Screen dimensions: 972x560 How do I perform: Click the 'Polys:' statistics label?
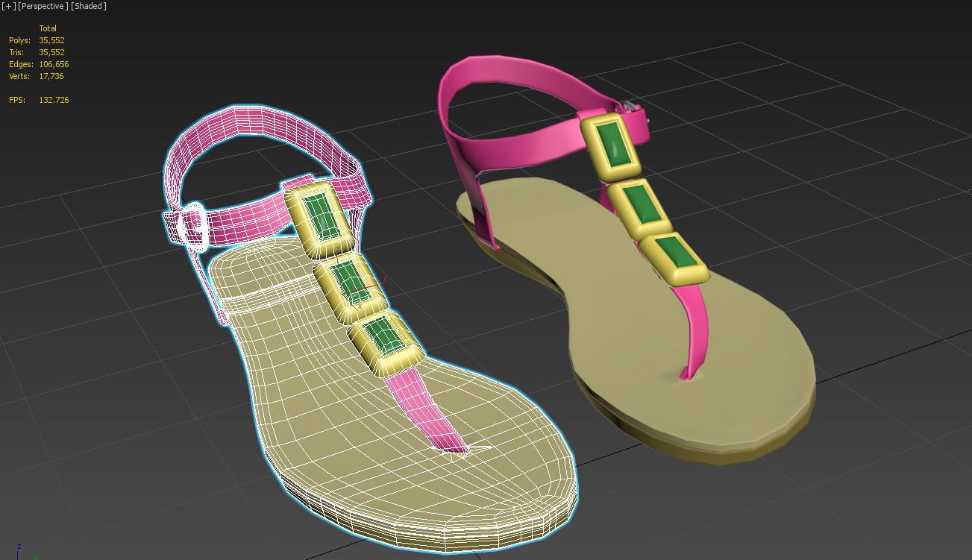(x=19, y=40)
